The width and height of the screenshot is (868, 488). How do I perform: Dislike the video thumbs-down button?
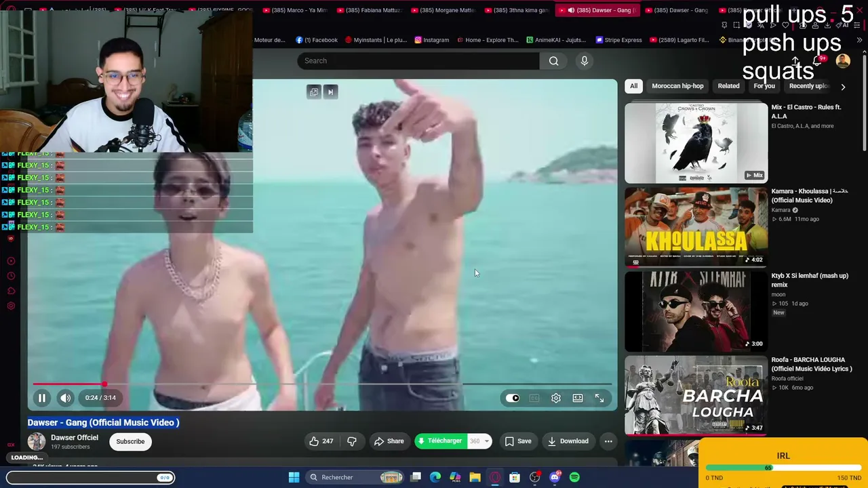click(x=352, y=441)
